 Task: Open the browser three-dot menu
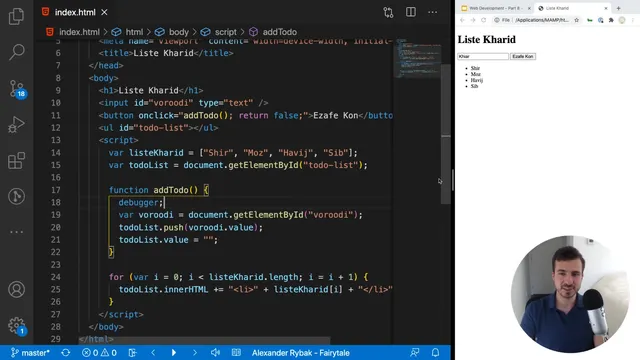click(x=633, y=20)
